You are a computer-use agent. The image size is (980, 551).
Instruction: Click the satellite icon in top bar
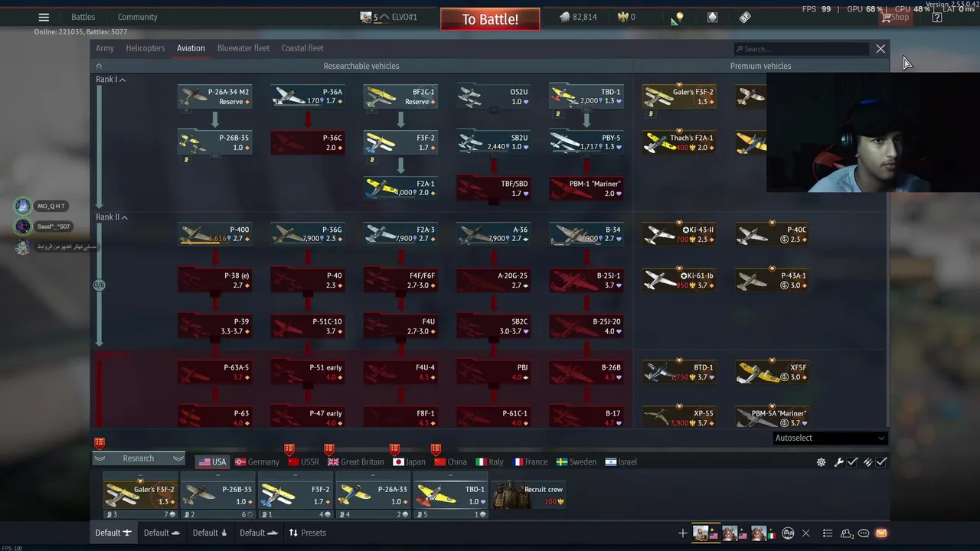click(745, 17)
